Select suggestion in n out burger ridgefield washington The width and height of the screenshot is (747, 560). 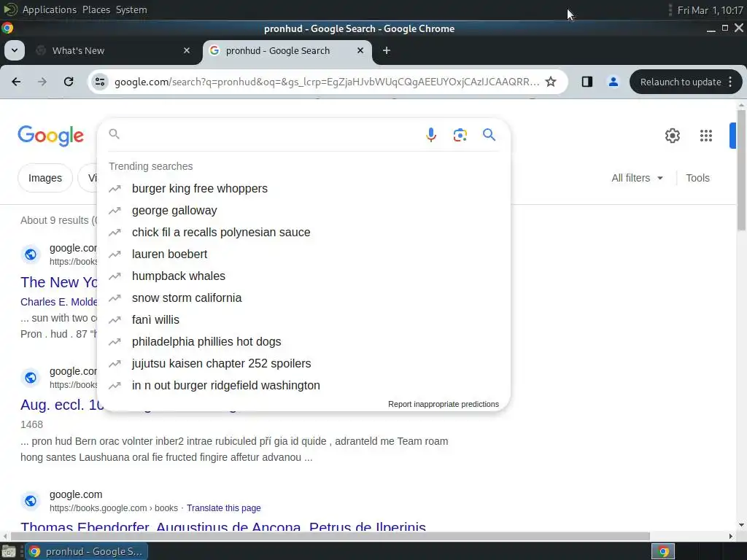coord(303,386)
